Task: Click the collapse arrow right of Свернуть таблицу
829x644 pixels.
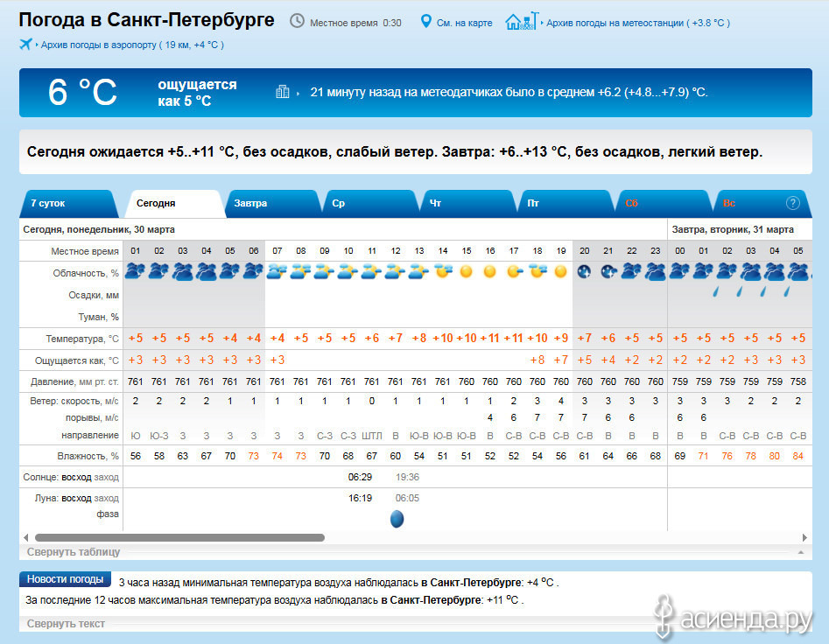Action: 800,553
